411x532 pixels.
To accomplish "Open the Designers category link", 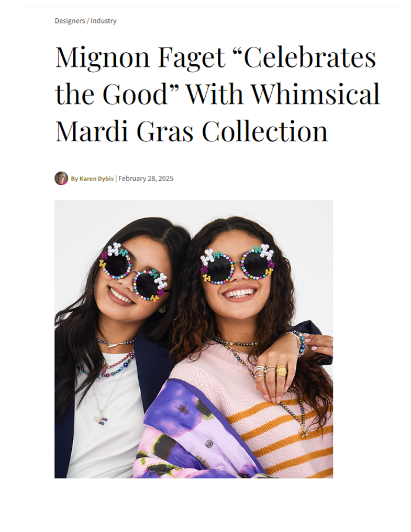I will 70,21.
